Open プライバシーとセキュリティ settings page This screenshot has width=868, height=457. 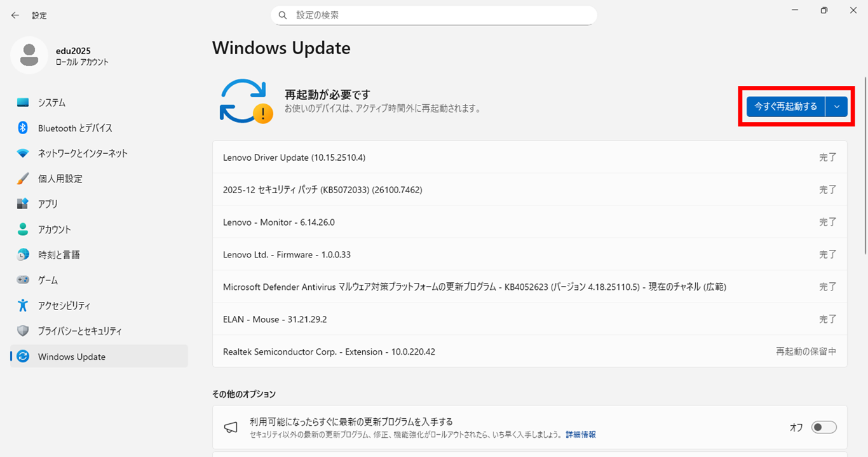tap(79, 331)
